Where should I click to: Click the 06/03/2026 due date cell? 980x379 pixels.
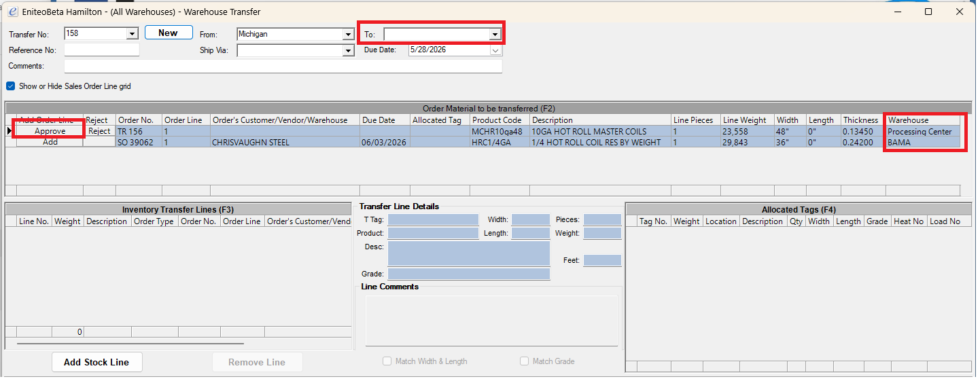tap(385, 142)
